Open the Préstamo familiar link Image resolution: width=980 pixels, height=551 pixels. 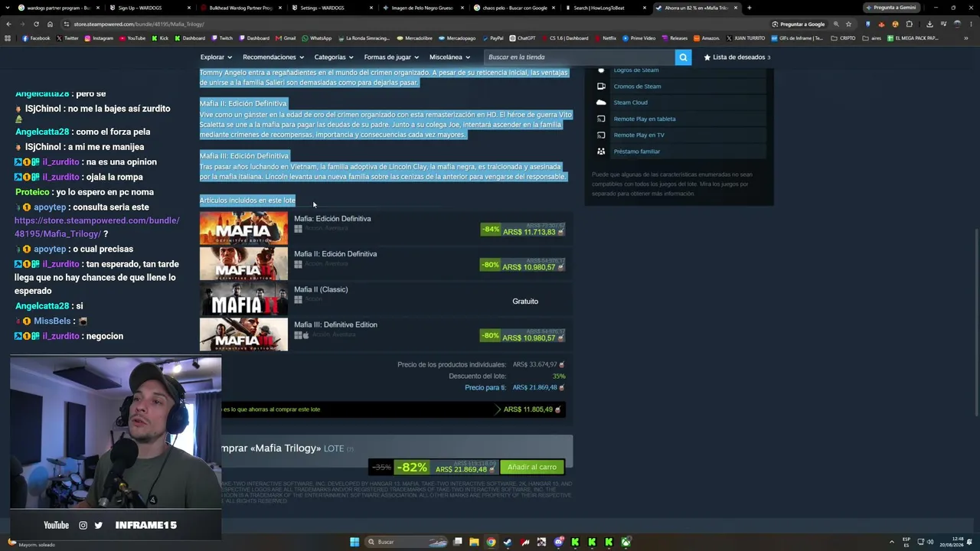point(636,152)
